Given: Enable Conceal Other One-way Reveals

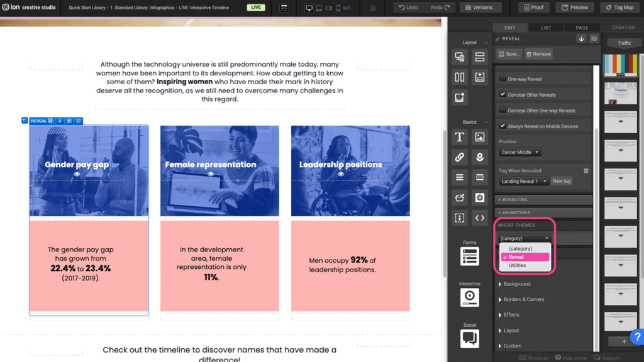Looking at the screenshot, I should [502, 110].
